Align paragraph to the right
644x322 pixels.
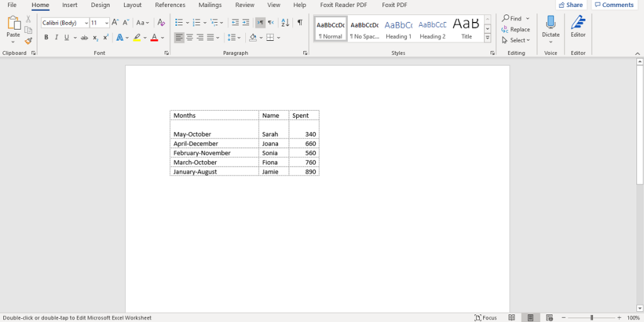point(200,37)
